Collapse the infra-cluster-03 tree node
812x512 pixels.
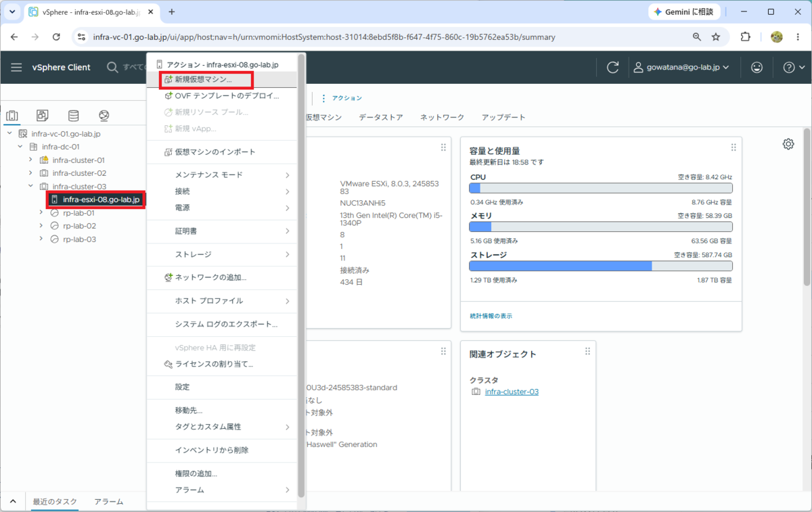(30, 186)
